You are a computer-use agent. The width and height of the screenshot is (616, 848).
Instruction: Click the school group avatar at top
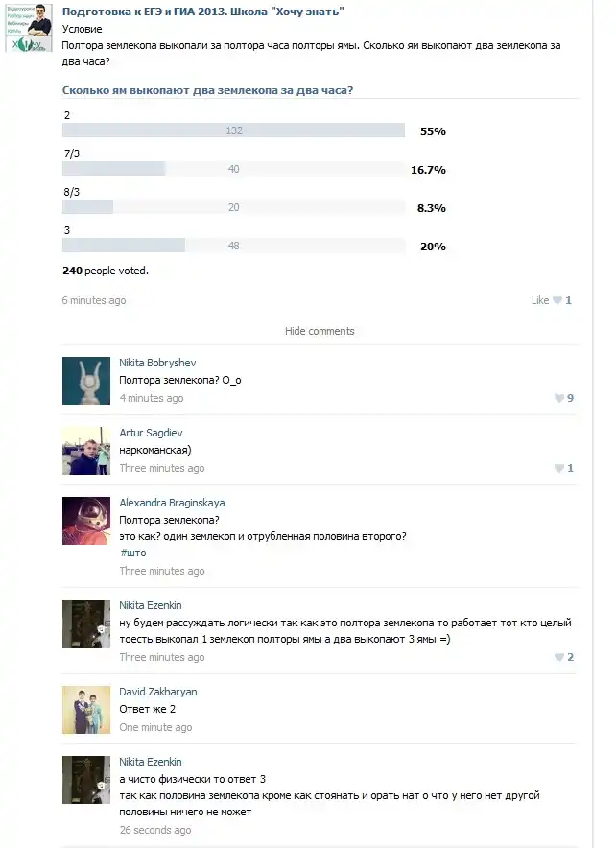29,26
